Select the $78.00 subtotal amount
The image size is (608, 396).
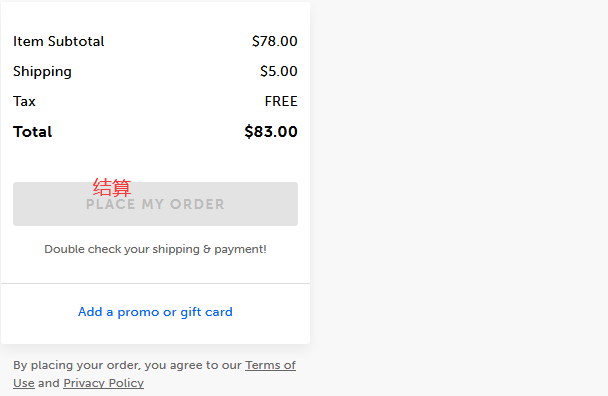point(275,41)
